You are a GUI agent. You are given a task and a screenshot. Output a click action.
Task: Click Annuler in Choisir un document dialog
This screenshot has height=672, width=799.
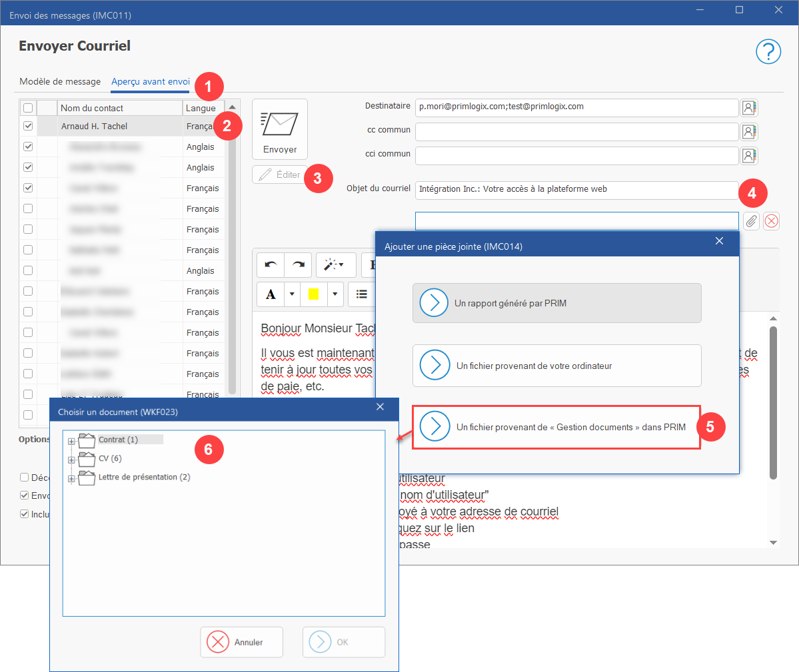241,642
